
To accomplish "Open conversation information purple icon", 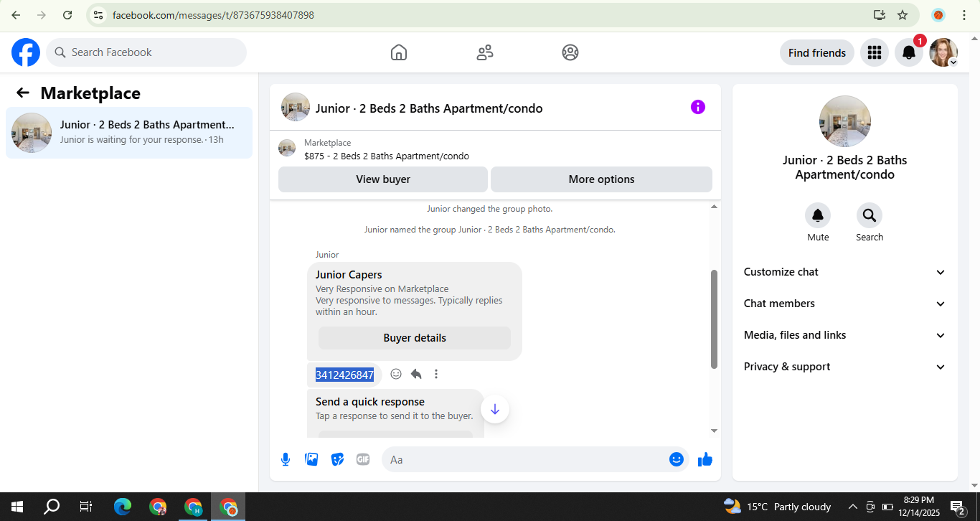I will (698, 107).
